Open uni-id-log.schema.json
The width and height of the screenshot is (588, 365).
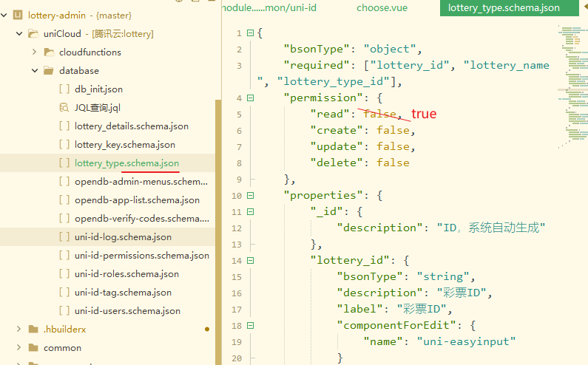[x=123, y=237]
